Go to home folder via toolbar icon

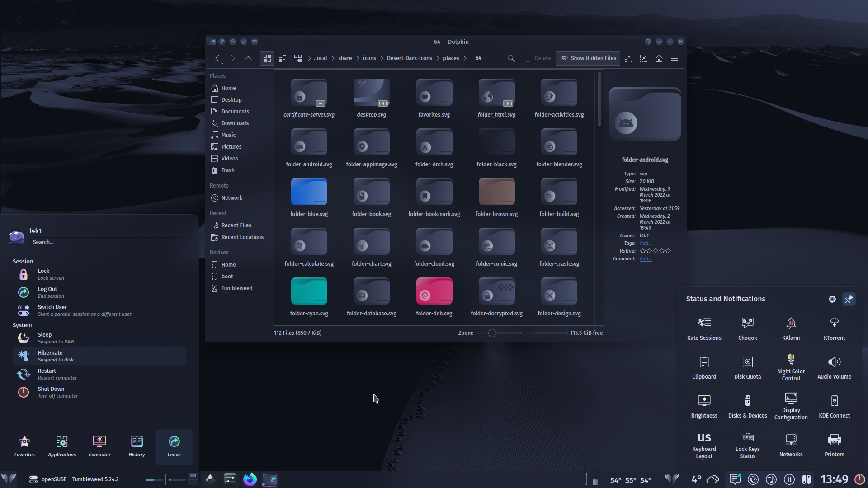click(659, 58)
